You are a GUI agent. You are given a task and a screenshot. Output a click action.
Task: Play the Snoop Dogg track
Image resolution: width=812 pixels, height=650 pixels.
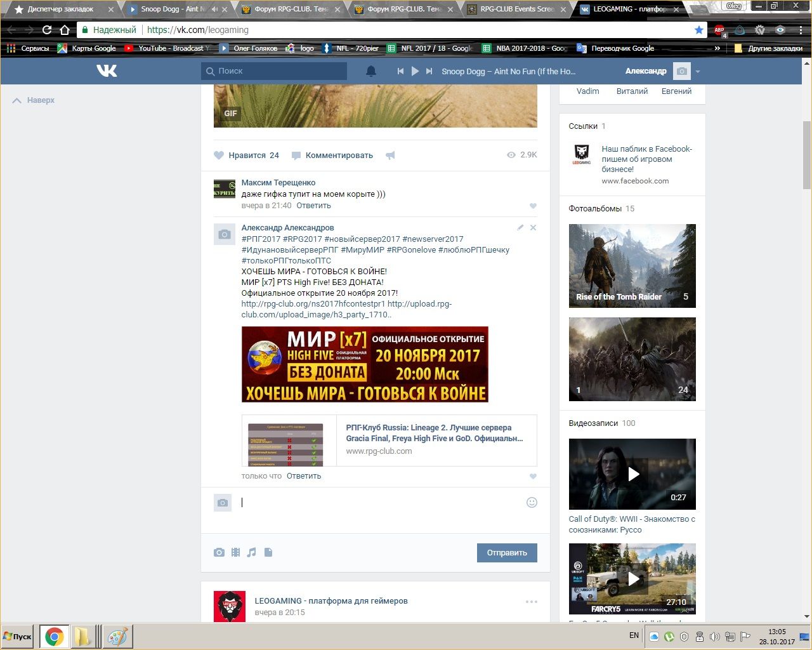point(415,71)
